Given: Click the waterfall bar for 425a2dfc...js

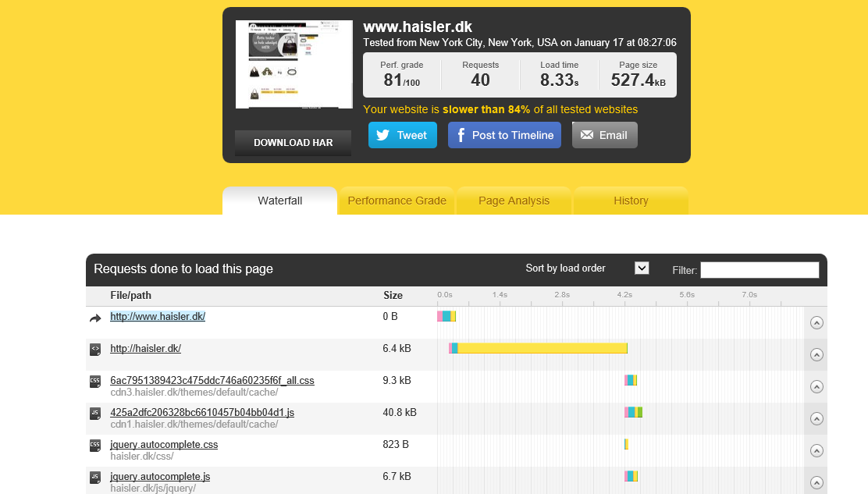Looking at the screenshot, I should point(633,412).
